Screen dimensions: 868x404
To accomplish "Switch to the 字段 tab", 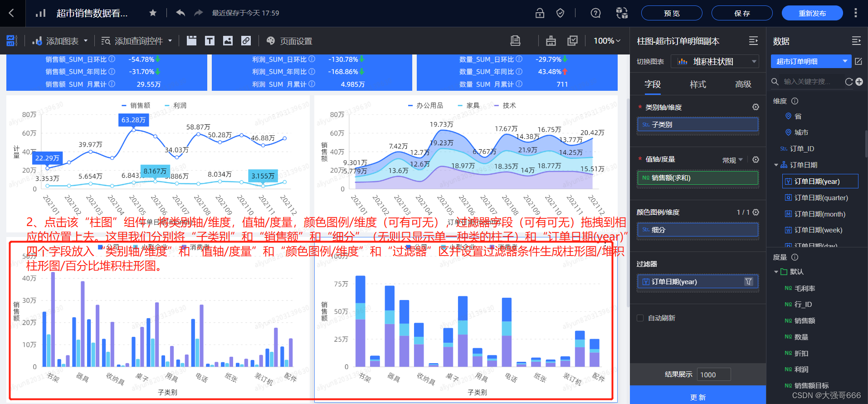I will (x=653, y=84).
